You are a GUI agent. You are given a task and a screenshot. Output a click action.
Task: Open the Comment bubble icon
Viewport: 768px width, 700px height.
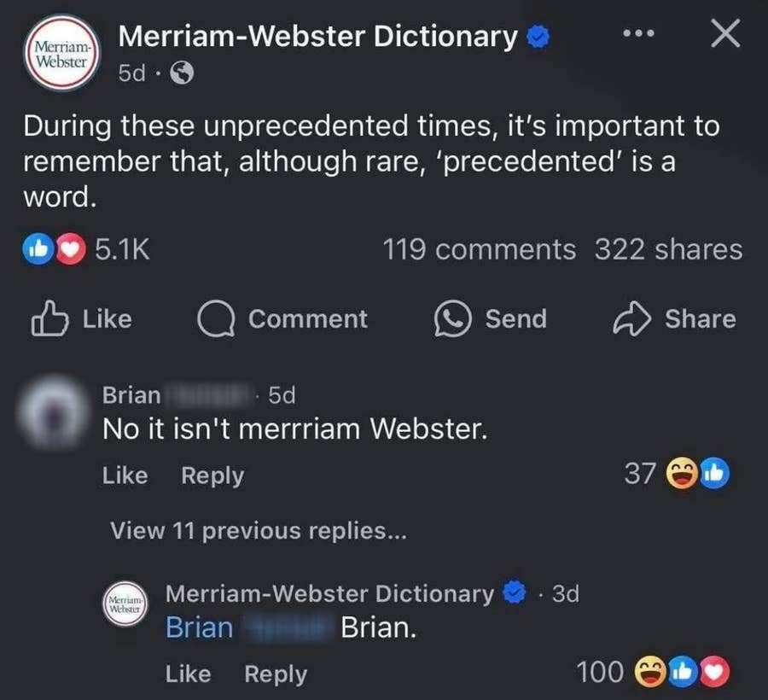click(x=218, y=318)
